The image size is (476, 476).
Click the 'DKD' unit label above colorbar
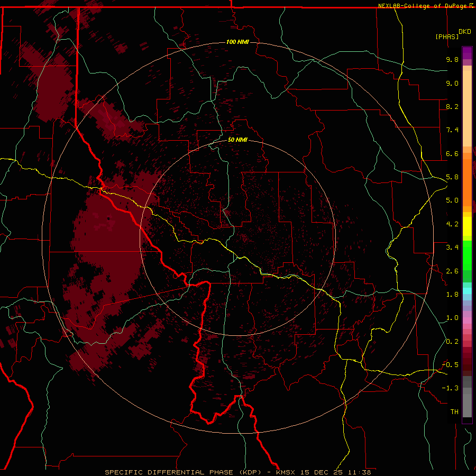click(x=465, y=32)
